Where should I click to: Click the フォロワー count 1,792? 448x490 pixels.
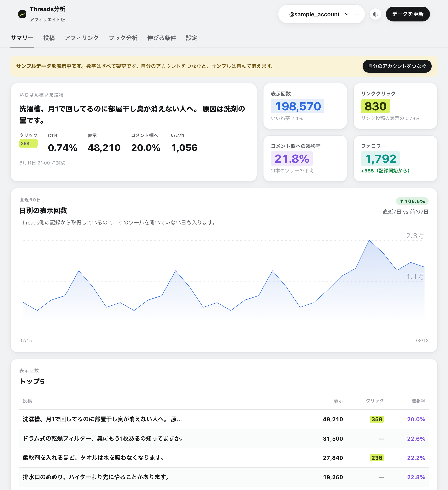(380, 159)
